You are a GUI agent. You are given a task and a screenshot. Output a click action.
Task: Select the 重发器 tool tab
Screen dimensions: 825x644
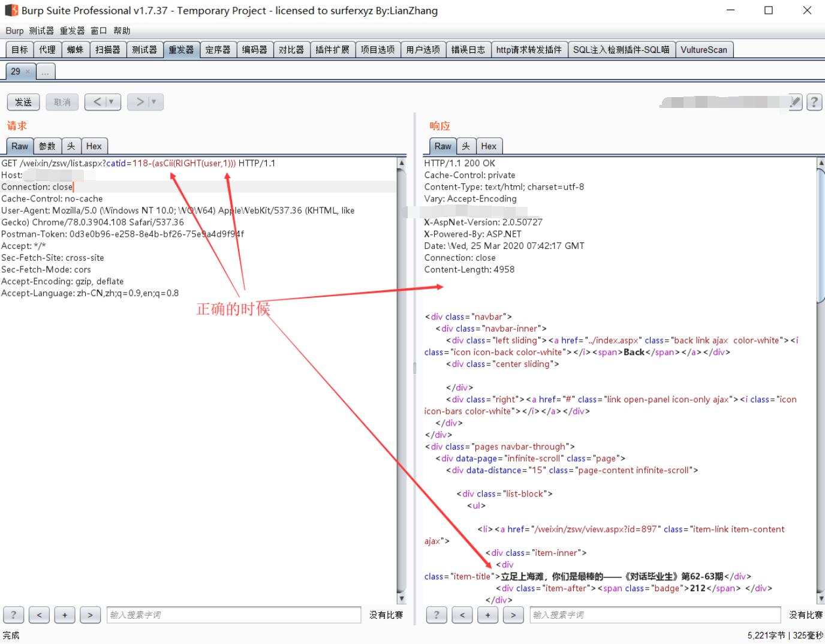[181, 50]
